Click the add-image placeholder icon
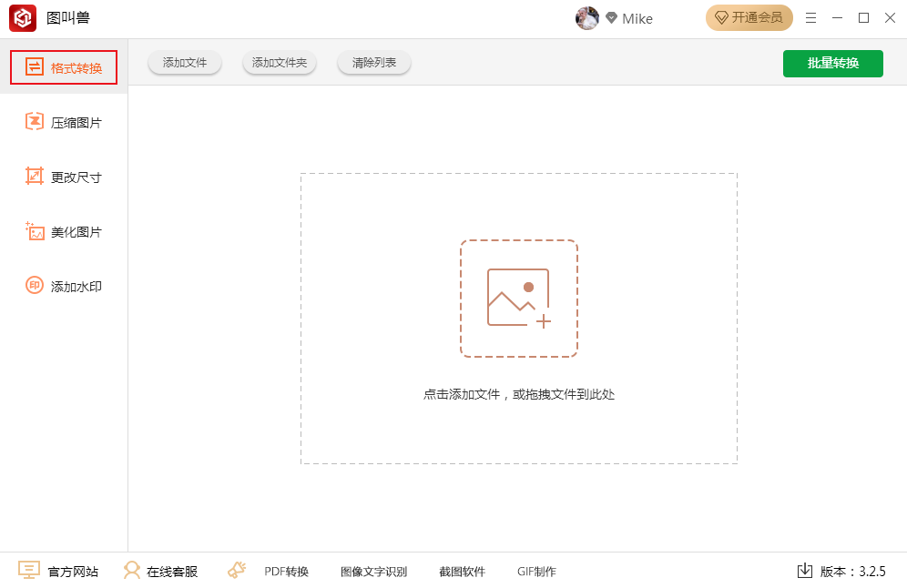The height and width of the screenshot is (588, 907). (518, 299)
